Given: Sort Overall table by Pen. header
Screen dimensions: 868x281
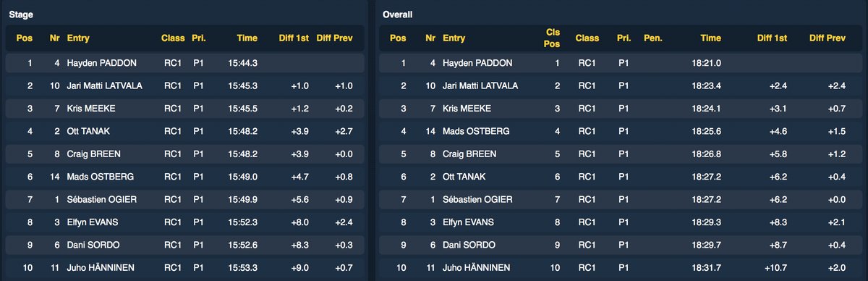Looking at the screenshot, I should [652, 37].
